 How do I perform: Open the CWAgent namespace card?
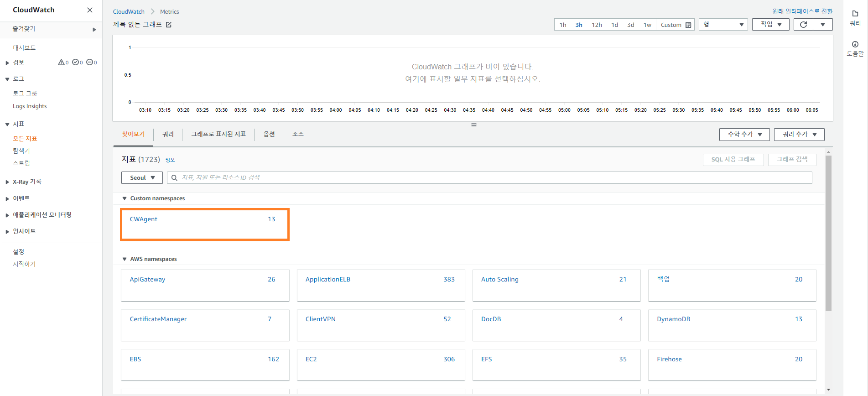pos(205,224)
